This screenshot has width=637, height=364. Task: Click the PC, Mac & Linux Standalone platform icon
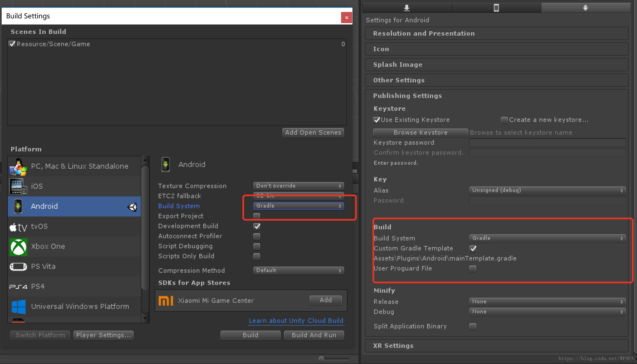[x=18, y=167]
